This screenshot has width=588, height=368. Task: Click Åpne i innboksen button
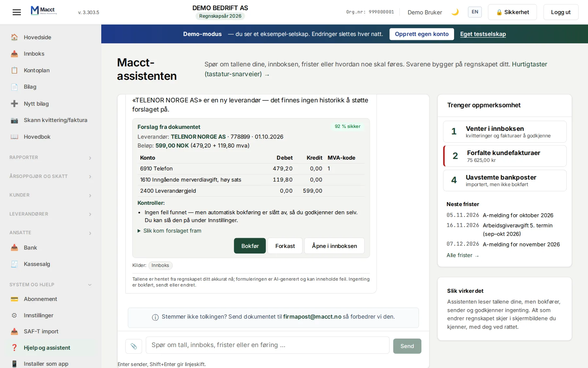(x=334, y=246)
